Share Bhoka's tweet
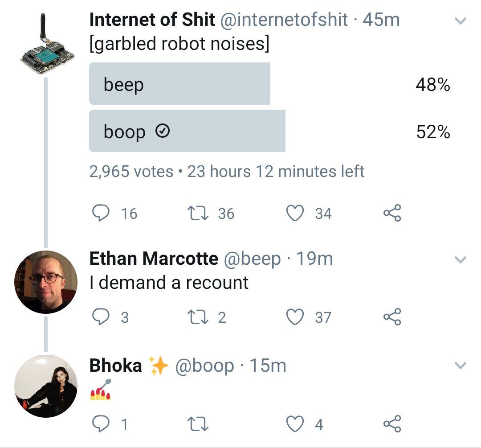481x448 pixels. pyautogui.click(x=392, y=424)
